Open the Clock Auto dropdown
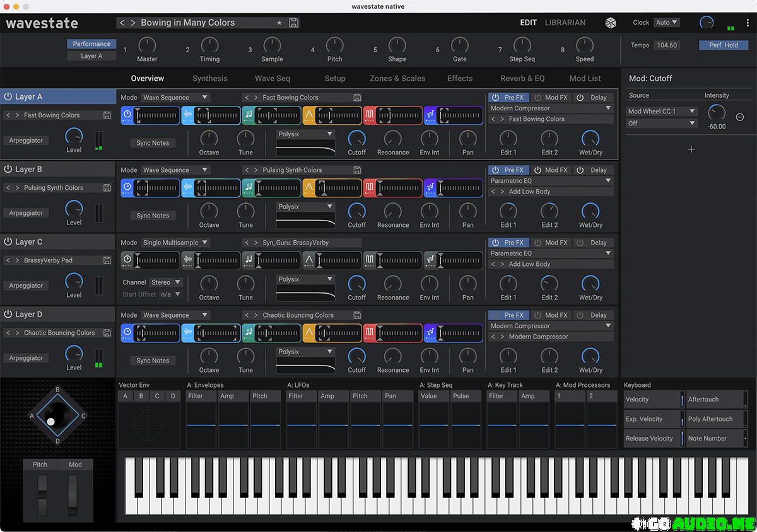Screen dimensions: 757x532 (667, 23)
